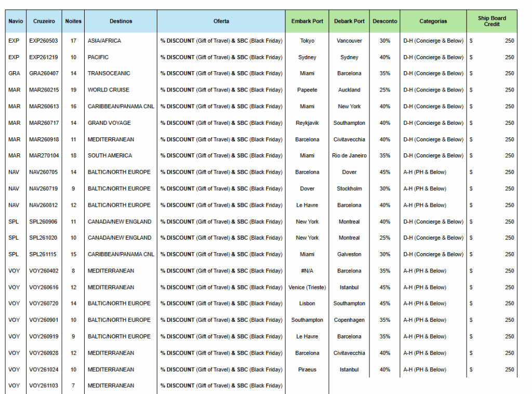Click the green Embark Port header
The width and height of the screenshot is (532, 394).
coord(307,21)
